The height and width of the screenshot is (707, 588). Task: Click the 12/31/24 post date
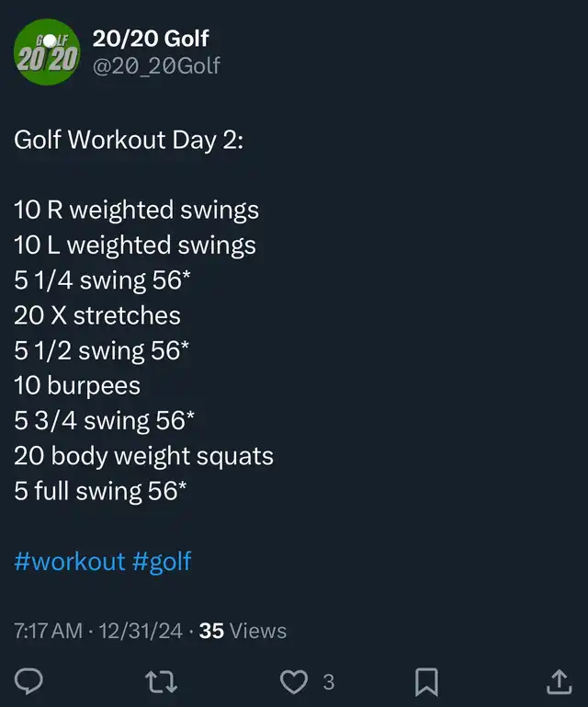(x=141, y=631)
